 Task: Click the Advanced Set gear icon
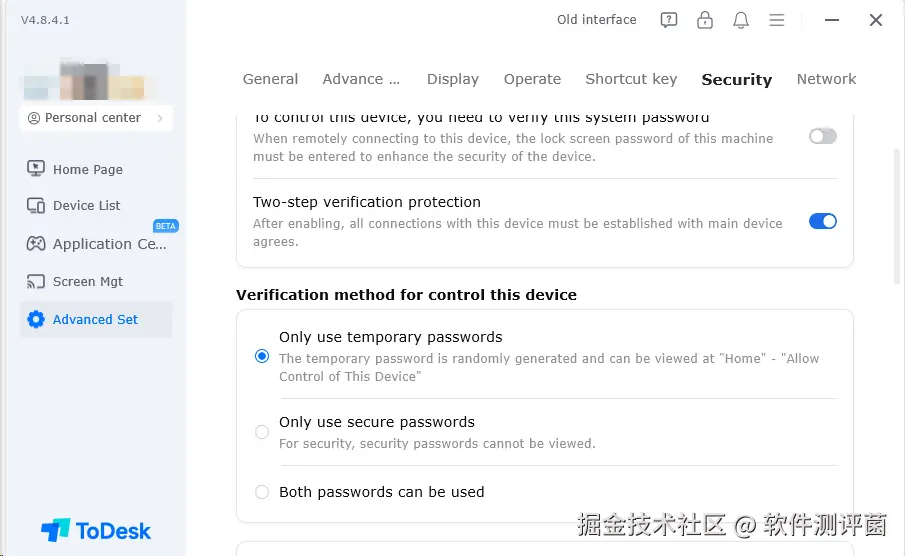point(36,319)
